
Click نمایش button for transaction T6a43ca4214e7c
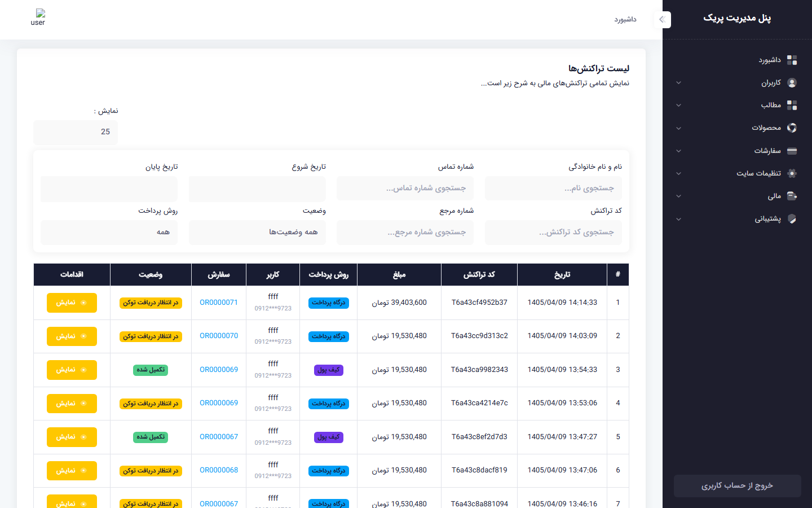click(72, 404)
